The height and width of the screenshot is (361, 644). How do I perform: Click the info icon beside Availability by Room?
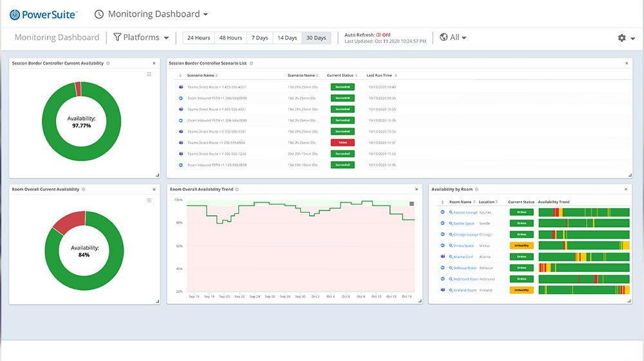tap(477, 190)
